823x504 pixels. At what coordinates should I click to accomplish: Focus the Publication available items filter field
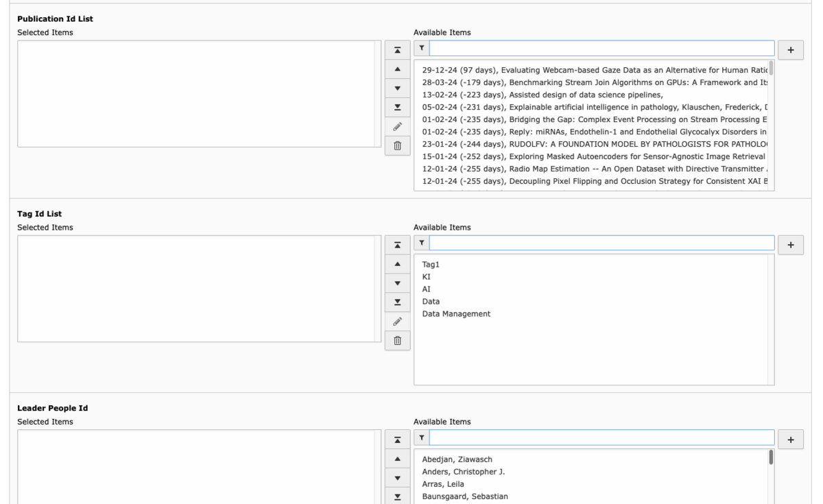(x=602, y=49)
